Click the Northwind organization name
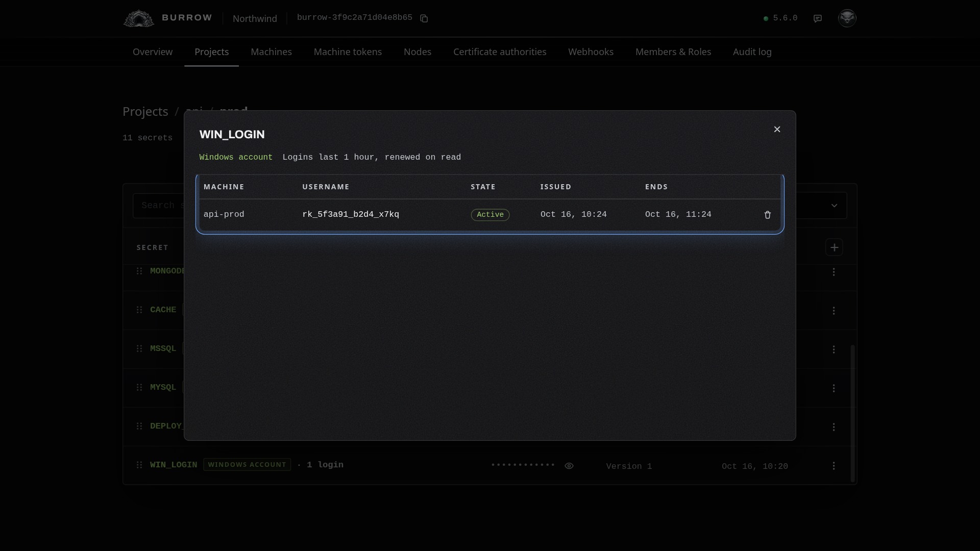The image size is (980, 551). tap(255, 19)
